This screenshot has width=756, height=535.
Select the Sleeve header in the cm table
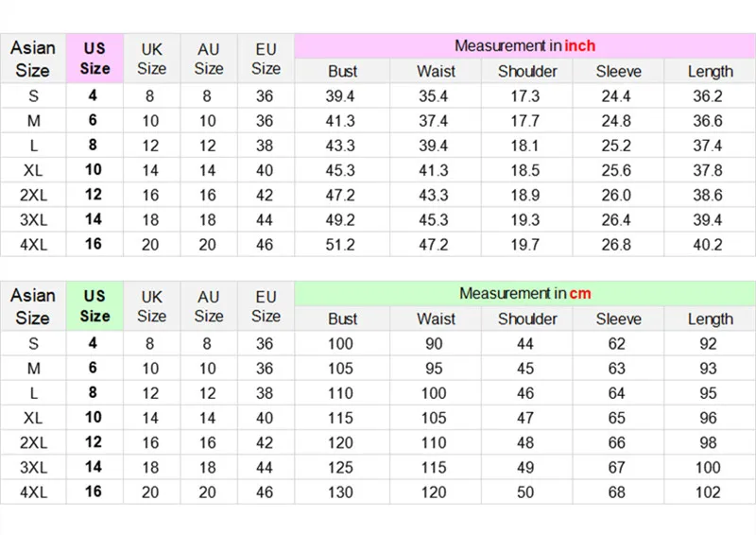coord(619,319)
